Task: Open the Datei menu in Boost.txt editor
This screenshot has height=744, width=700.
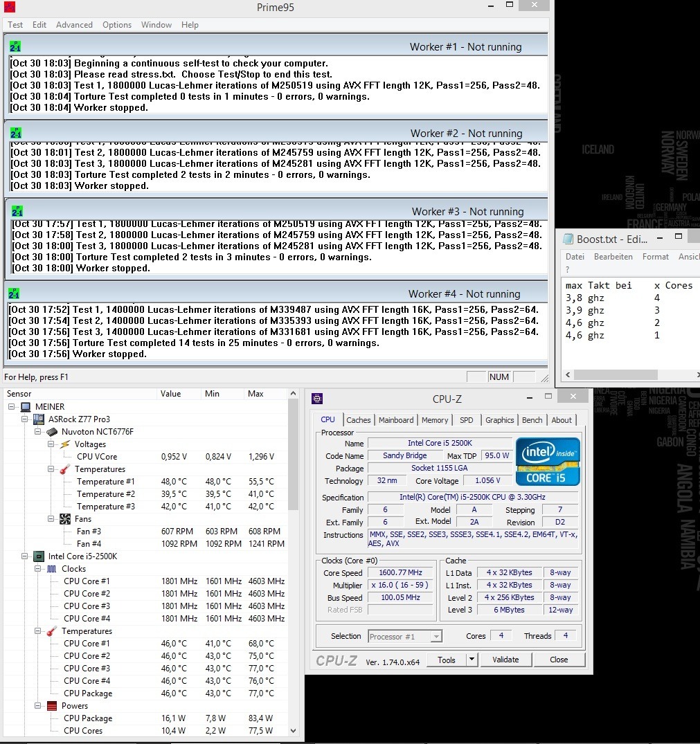Action: (x=575, y=256)
